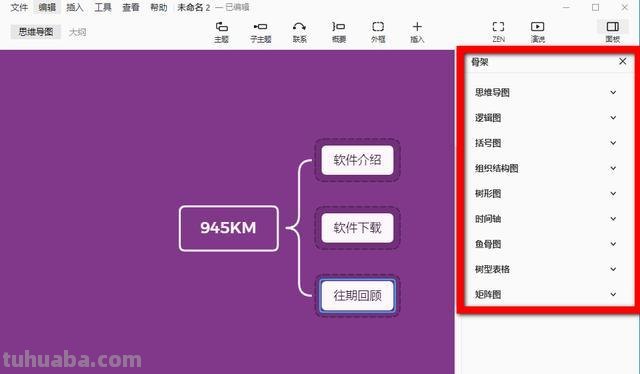
Task: Minimize the window
Action: (566, 7)
